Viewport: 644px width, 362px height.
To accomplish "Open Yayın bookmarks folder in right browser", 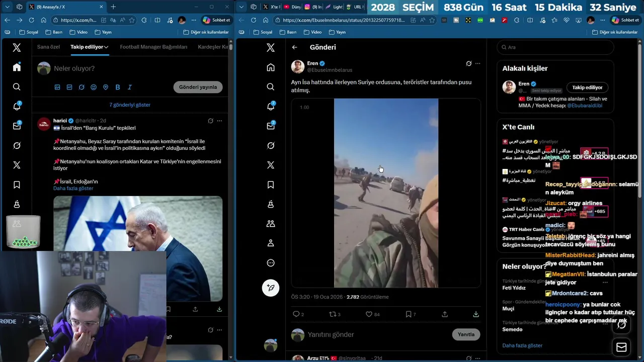I will [x=337, y=32].
